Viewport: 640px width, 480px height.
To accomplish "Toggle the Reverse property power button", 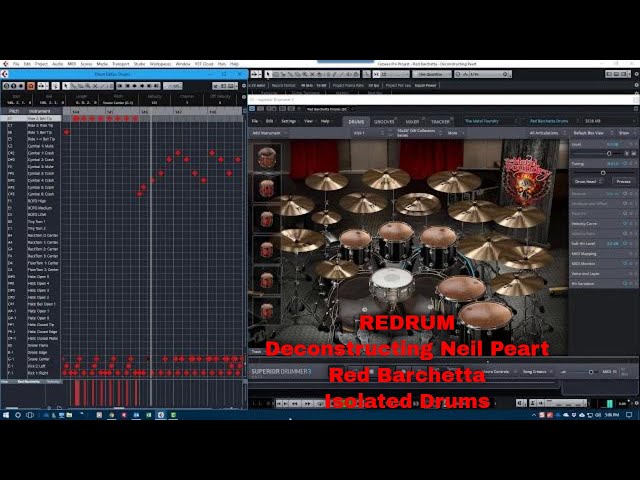I will pos(625,193).
